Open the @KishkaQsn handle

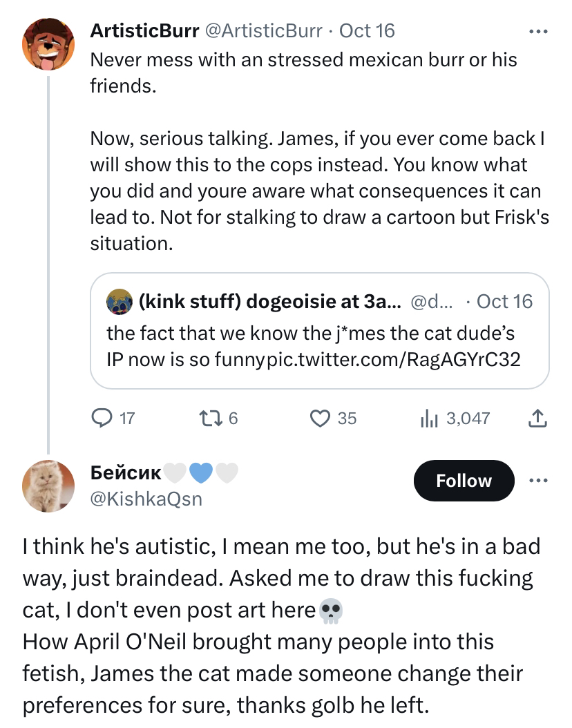[x=146, y=499]
